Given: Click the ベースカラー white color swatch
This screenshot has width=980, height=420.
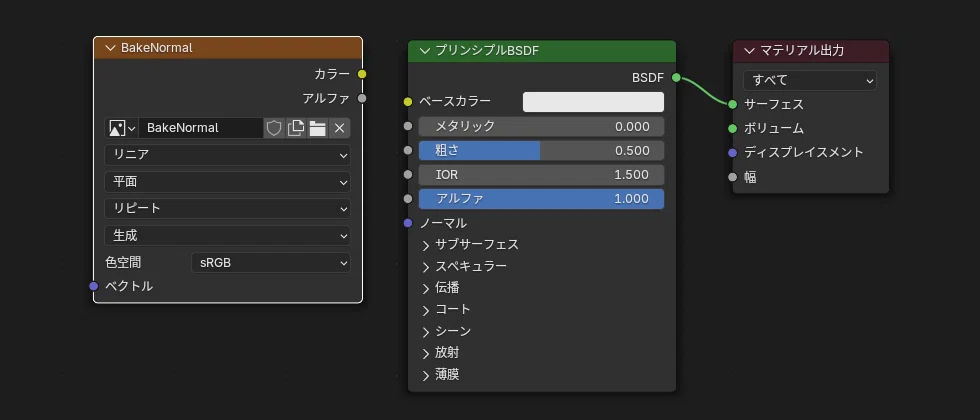Looking at the screenshot, I should click(593, 102).
